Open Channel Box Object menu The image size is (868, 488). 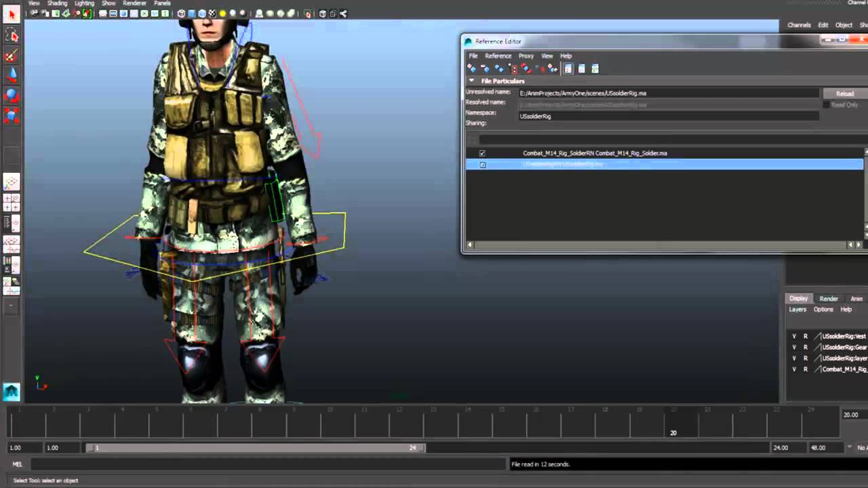pos(844,25)
